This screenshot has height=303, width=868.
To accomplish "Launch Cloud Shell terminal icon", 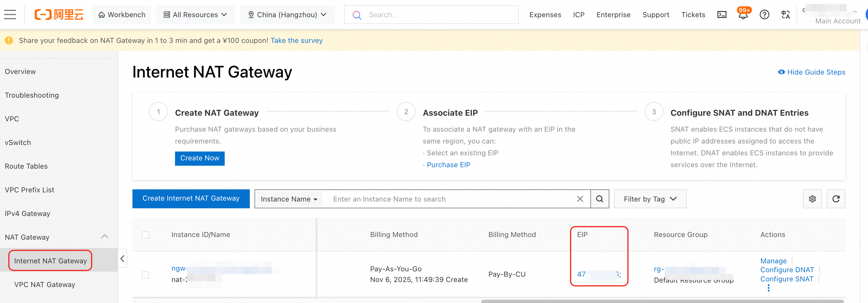I will click(722, 14).
